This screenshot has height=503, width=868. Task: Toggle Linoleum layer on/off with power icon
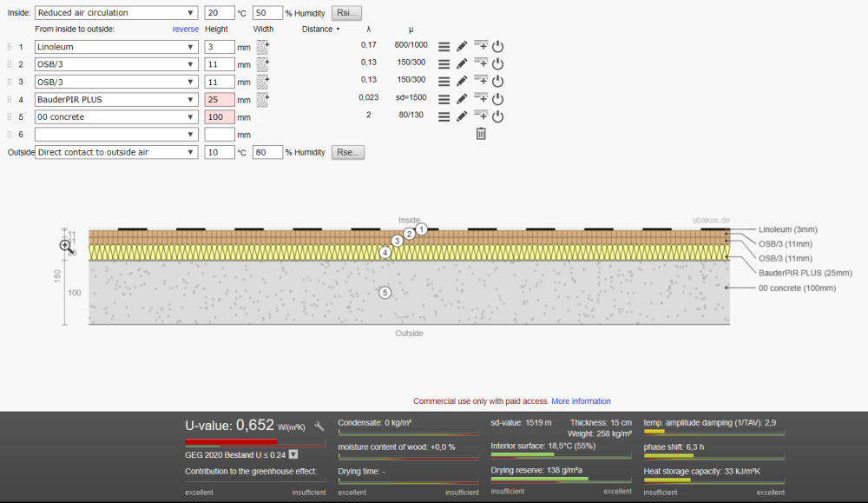[x=497, y=47]
